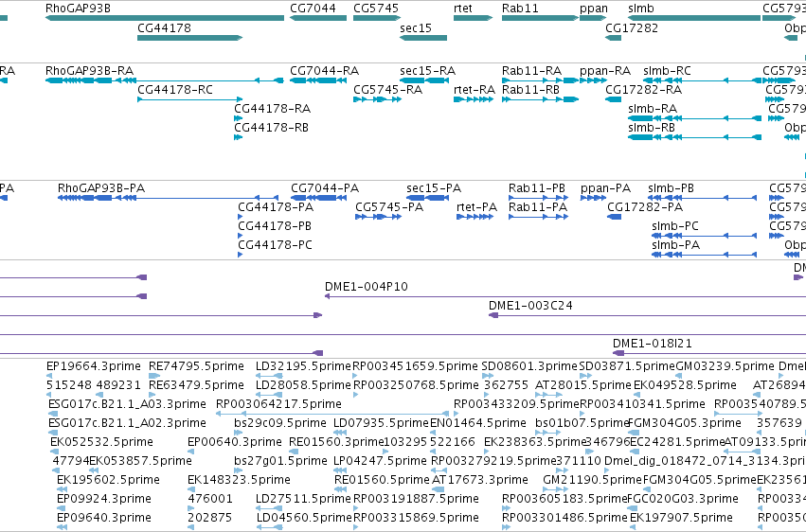Click the Rab11-RA transcript
This screenshot has height=532, width=806.
(x=540, y=80)
